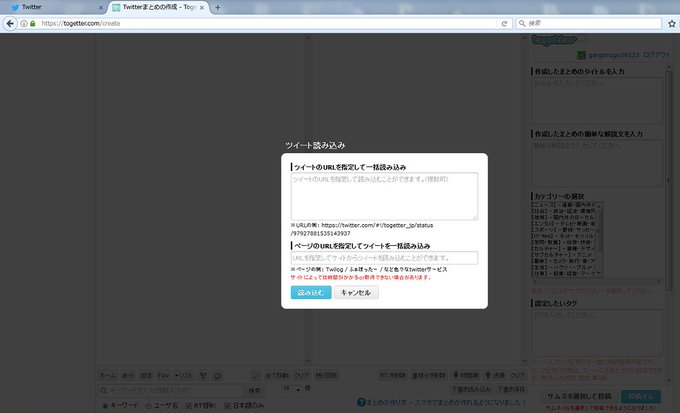Viewport: 680px width, 413px height.
Task: Click the 下書き読み込み button
Action: click(471, 389)
